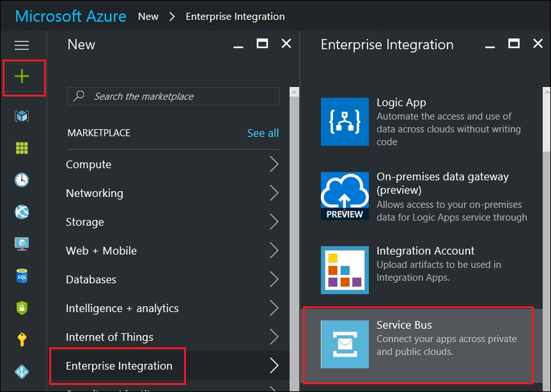Viewport: 551px width, 392px height.
Task: Click the Search the marketplace input field
Action: coord(173,96)
